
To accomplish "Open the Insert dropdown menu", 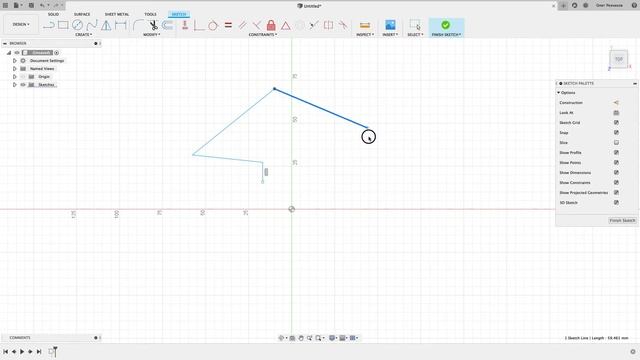I will 390,35.
